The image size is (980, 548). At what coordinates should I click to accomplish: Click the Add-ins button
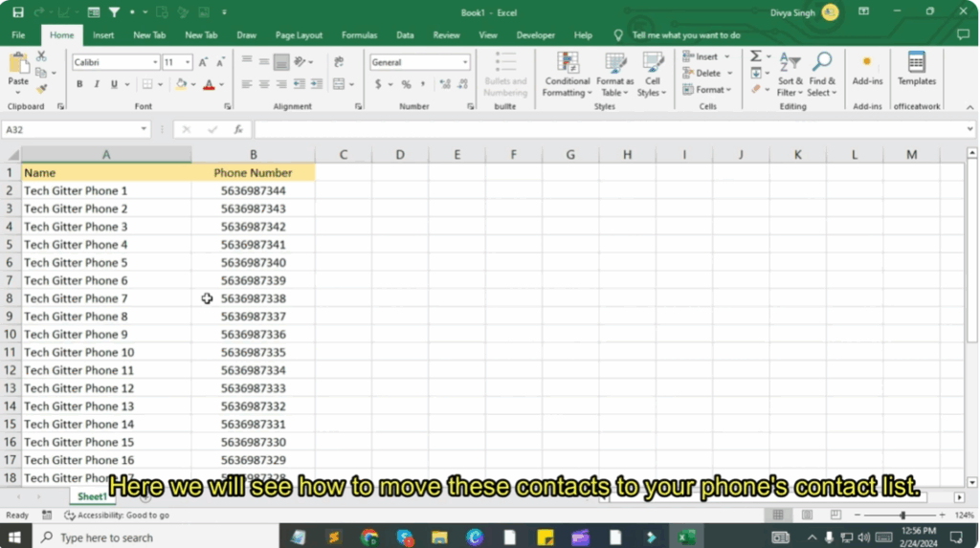pos(867,70)
